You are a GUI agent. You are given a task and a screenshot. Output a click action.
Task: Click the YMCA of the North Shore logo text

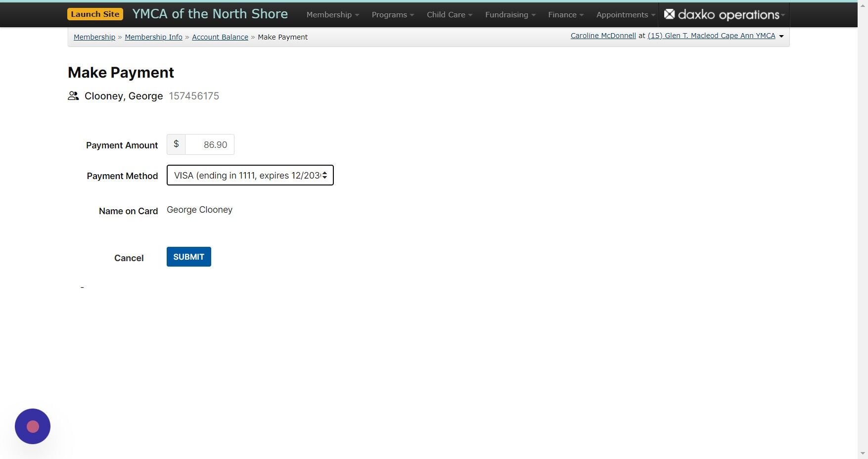click(209, 14)
